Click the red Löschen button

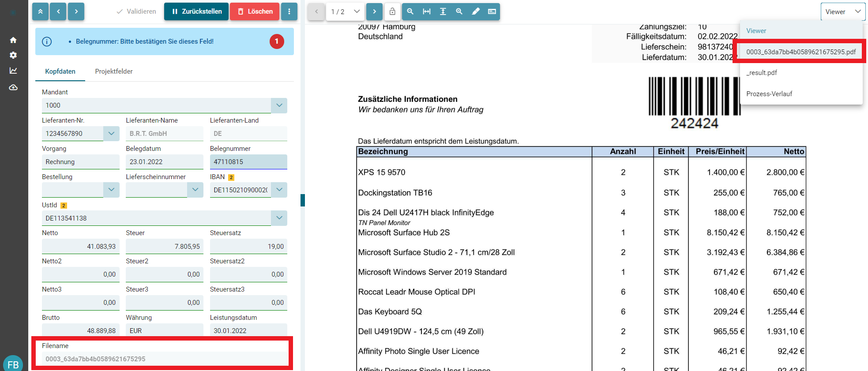255,11
